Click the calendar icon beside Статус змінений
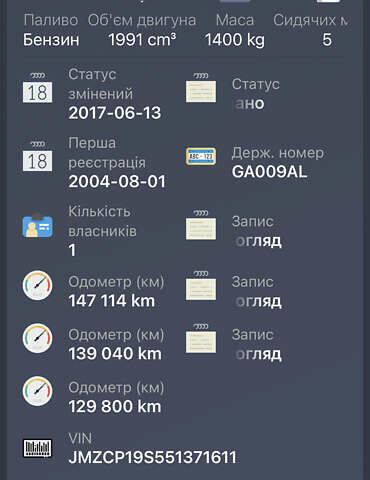 37,87
